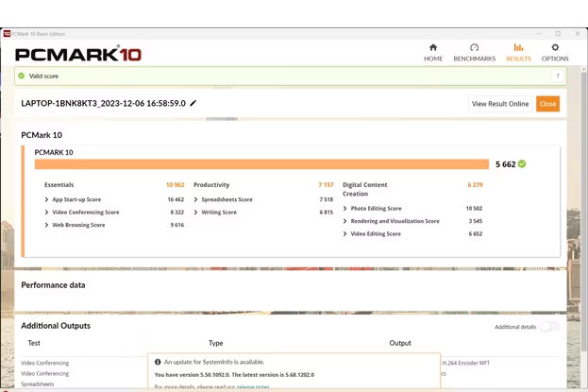Click the Digital Content Creation heading
This screenshot has width=588, height=392.
coord(365,189)
